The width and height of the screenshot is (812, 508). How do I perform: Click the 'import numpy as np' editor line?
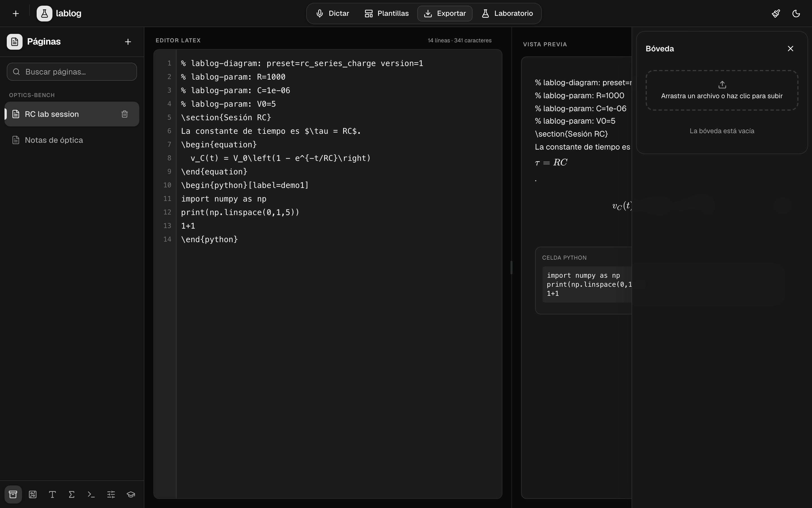click(224, 199)
